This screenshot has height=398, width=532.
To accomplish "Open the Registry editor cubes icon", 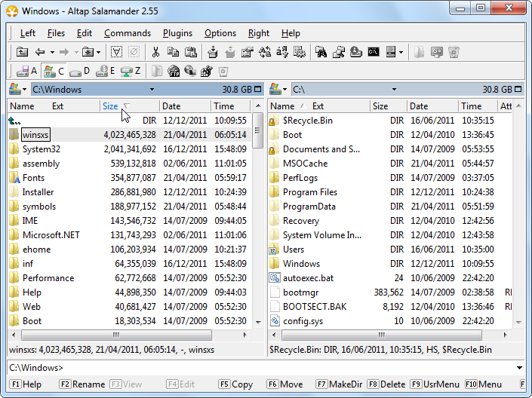I will [x=206, y=71].
